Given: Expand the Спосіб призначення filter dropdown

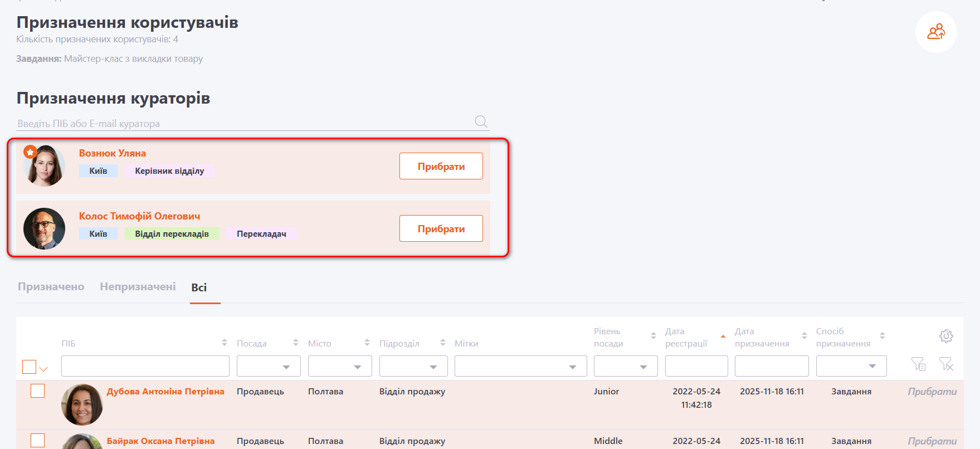Looking at the screenshot, I should pos(851,367).
